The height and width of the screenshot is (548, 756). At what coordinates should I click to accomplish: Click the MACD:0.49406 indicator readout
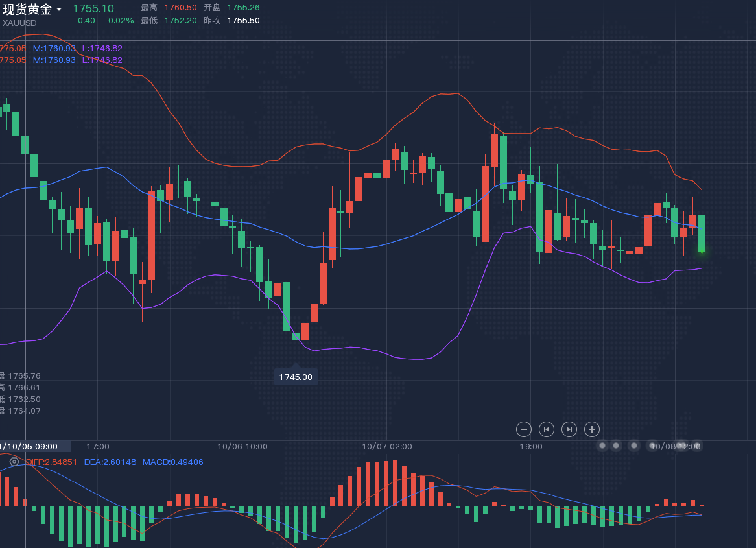[172, 462]
